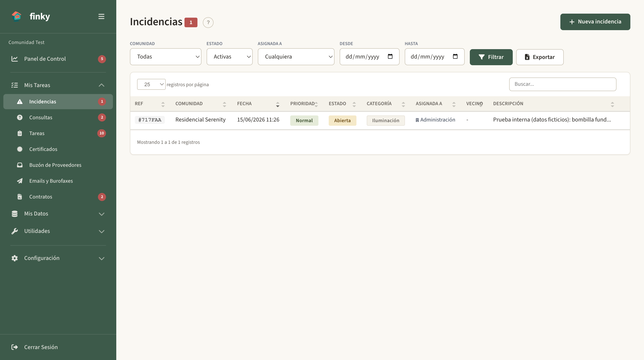Click the Iluminación category tag

tap(386, 121)
